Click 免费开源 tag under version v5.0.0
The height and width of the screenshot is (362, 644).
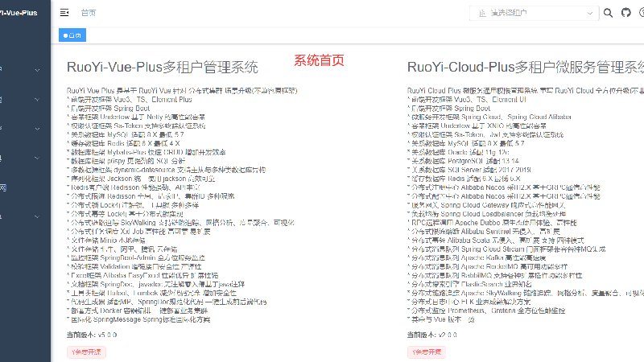(86, 352)
